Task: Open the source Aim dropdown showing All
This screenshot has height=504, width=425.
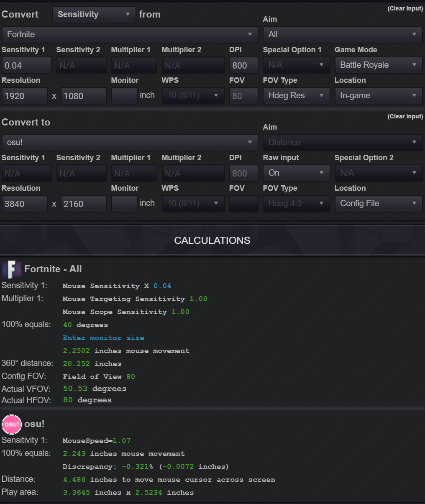Action: click(x=343, y=34)
